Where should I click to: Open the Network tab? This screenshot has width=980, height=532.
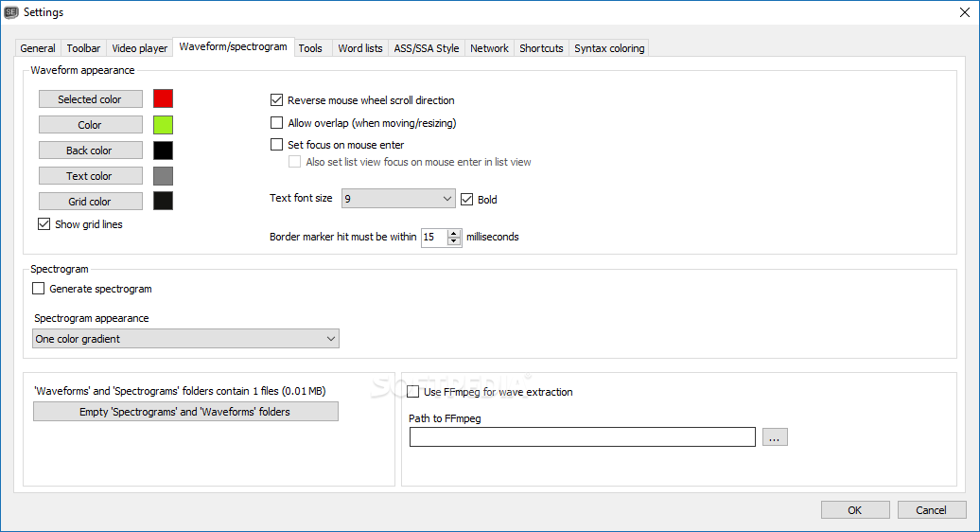489,48
